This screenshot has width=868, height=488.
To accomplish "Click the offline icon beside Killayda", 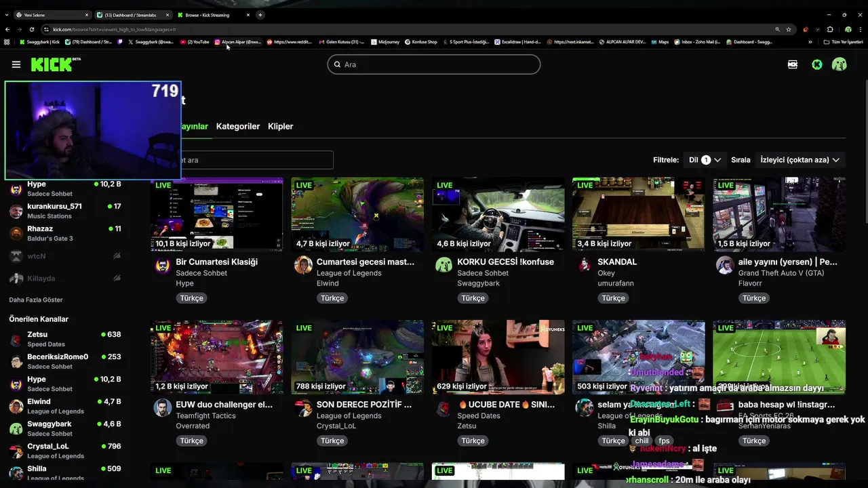I will click(117, 279).
